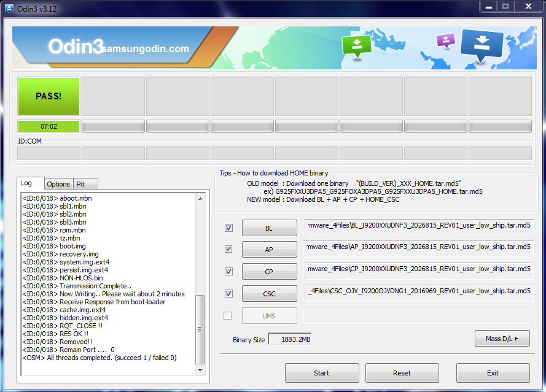
Task: Click log line 'Removed!!'
Action: click(x=58, y=342)
